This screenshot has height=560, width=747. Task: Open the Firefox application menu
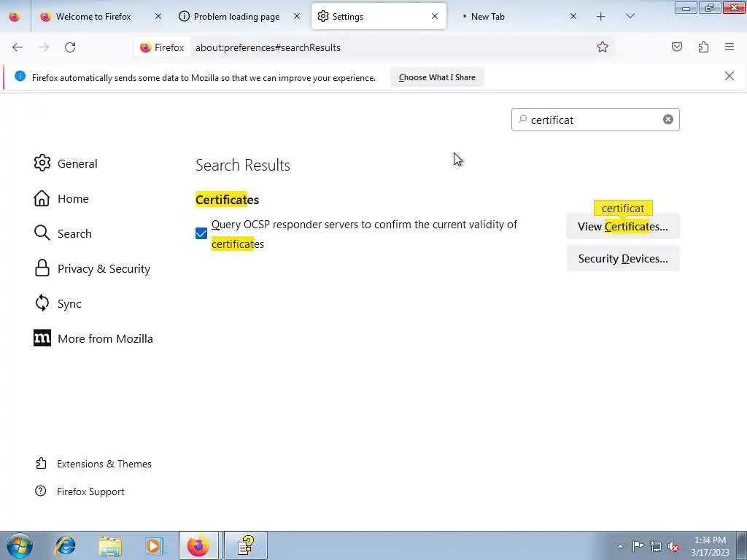point(729,47)
